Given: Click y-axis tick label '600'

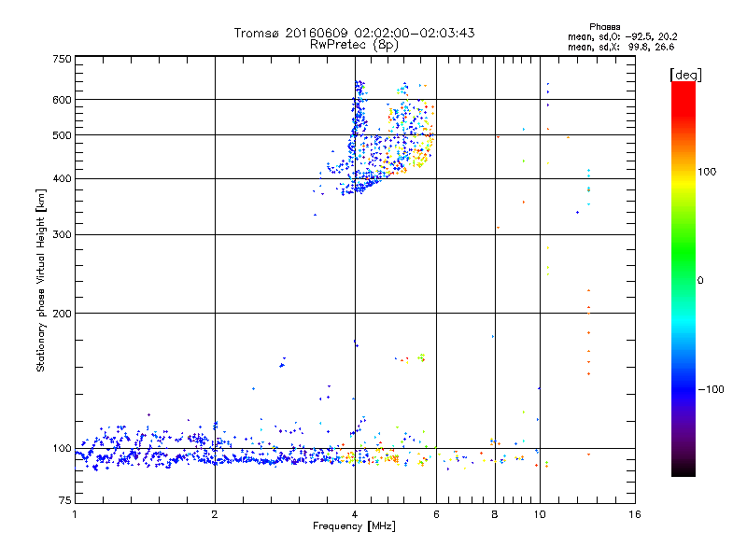Looking at the screenshot, I should point(62,100).
